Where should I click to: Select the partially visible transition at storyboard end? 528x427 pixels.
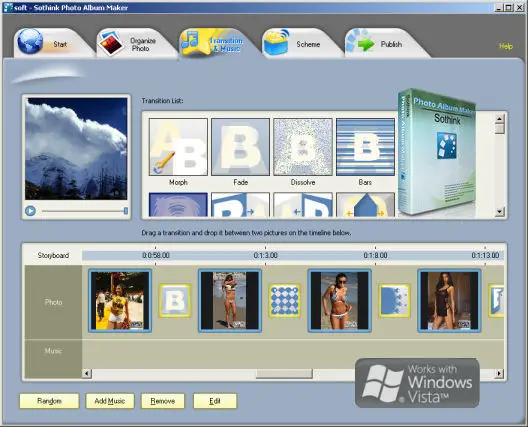click(x=496, y=301)
